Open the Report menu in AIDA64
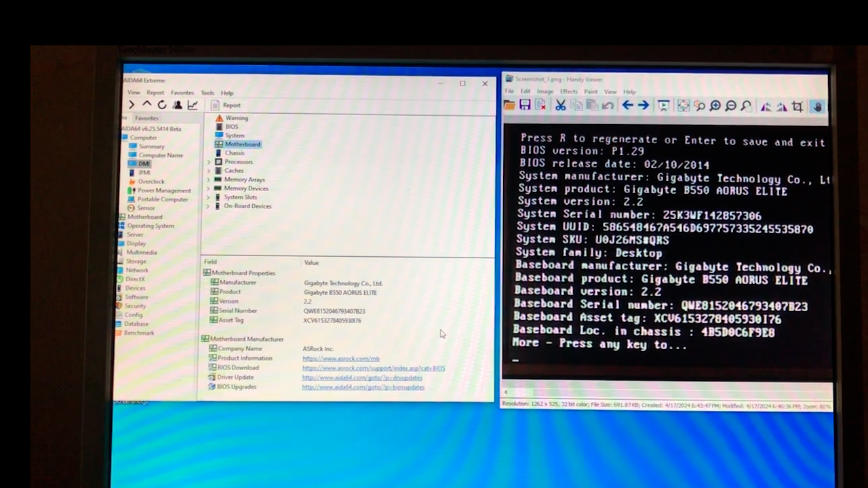868x488 pixels. pyautogui.click(x=155, y=92)
